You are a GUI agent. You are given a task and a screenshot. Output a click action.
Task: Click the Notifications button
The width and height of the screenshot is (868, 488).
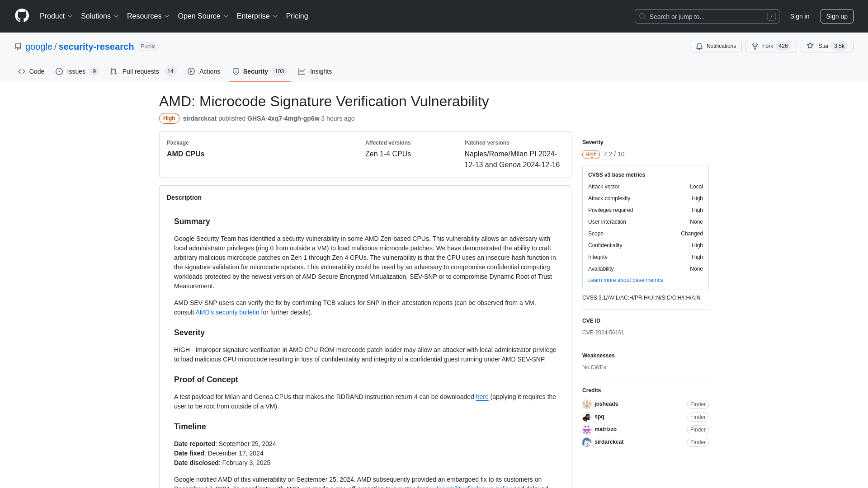coord(716,46)
